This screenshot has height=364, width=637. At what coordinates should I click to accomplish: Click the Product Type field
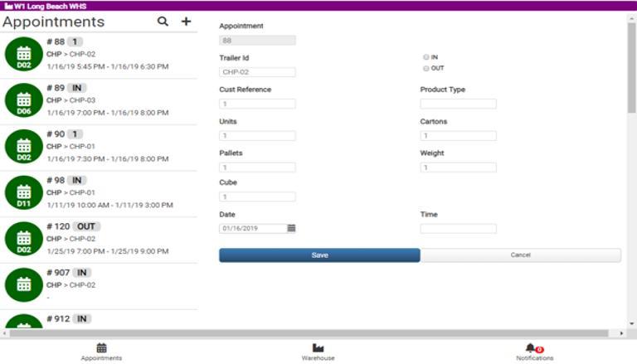point(458,104)
